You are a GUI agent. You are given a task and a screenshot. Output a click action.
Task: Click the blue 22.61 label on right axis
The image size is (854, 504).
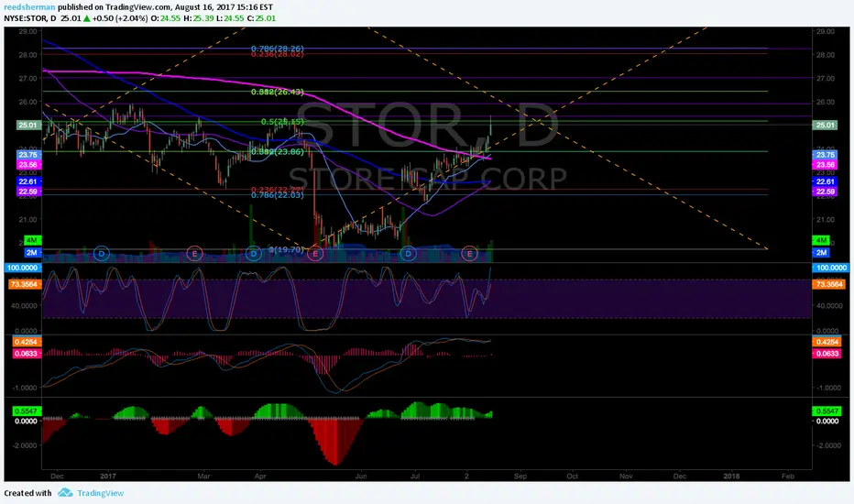825,181
